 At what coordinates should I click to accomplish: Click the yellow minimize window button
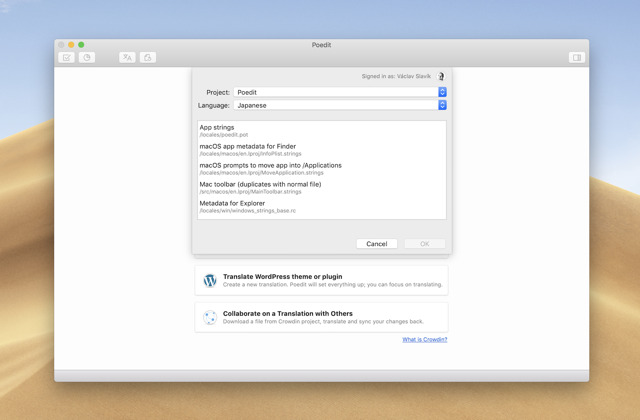[x=71, y=44]
